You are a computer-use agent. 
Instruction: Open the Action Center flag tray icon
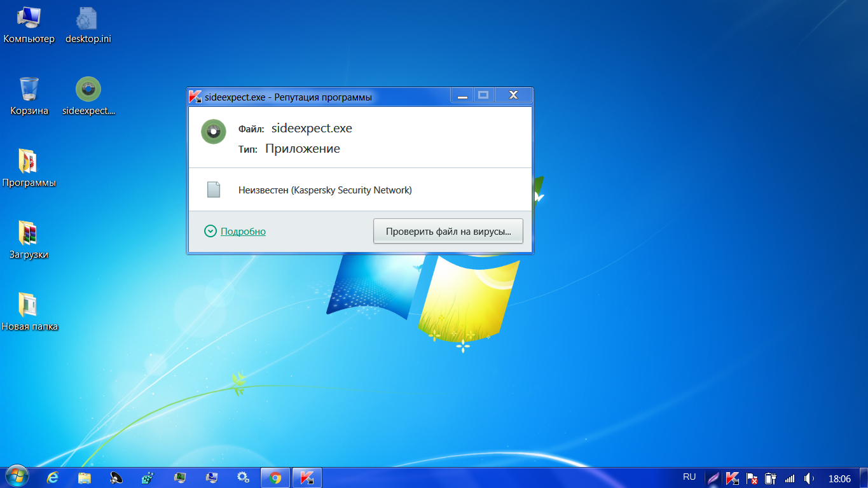752,478
